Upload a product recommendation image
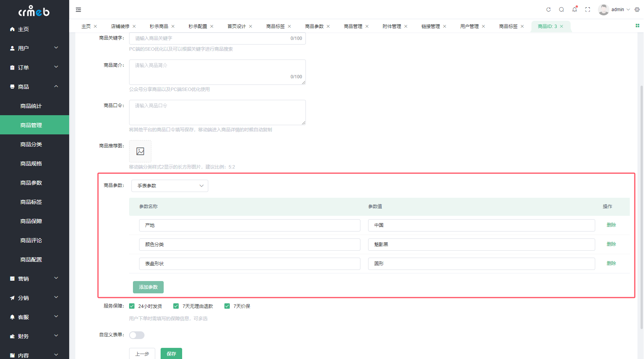The height and width of the screenshot is (359, 644). [140, 151]
